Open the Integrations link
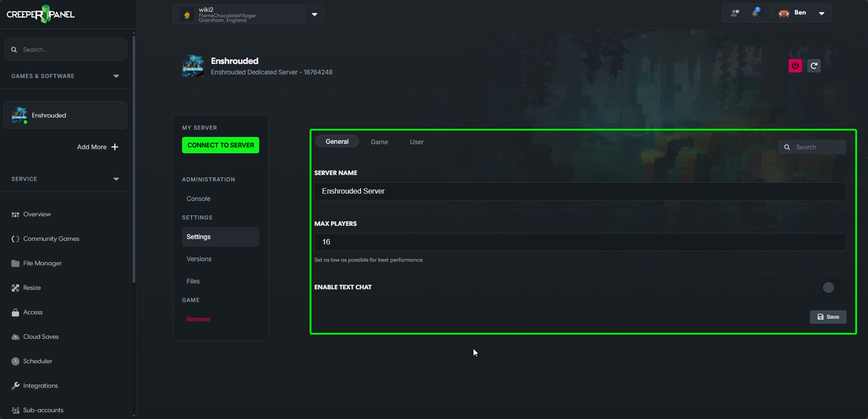The height and width of the screenshot is (419, 868). [41, 386]
